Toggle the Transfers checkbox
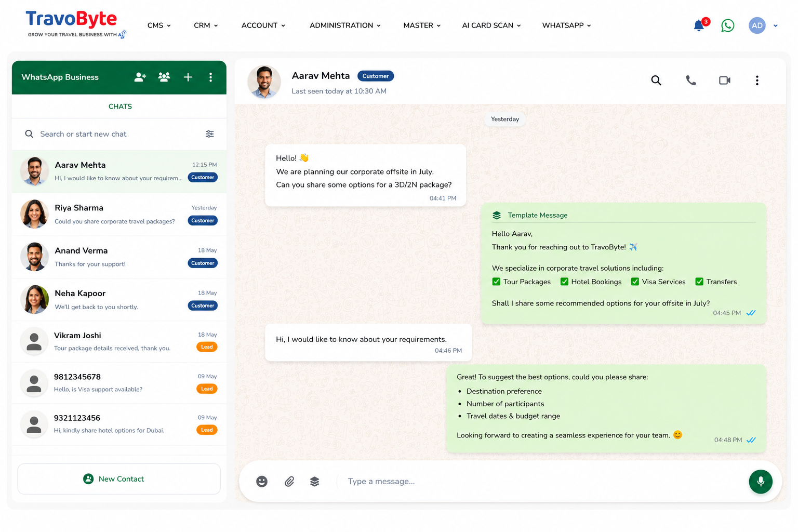The height and width of the screenshot is (532, 798). click(699, 282)
